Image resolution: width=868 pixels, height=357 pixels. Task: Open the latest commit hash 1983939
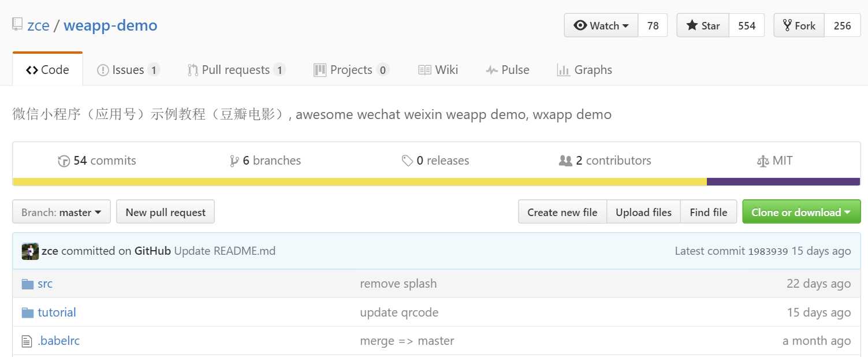(768, 251)
